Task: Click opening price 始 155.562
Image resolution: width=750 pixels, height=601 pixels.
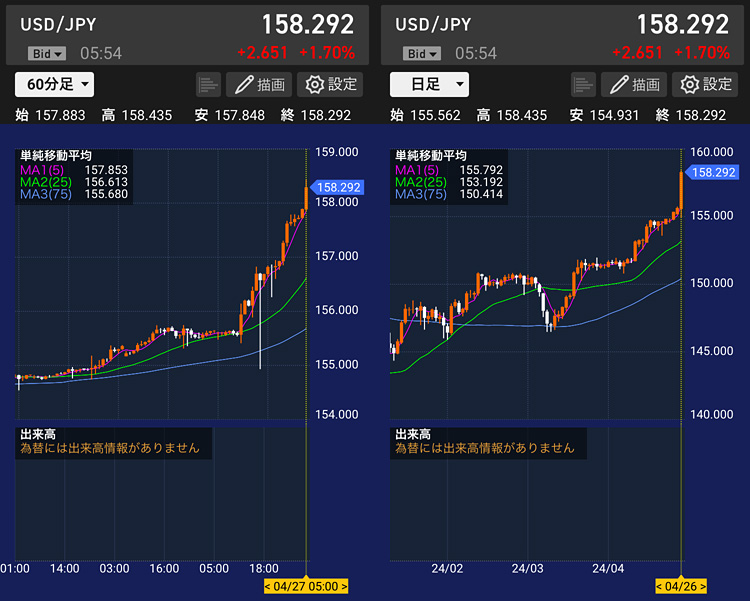Action: coord(425,115)
